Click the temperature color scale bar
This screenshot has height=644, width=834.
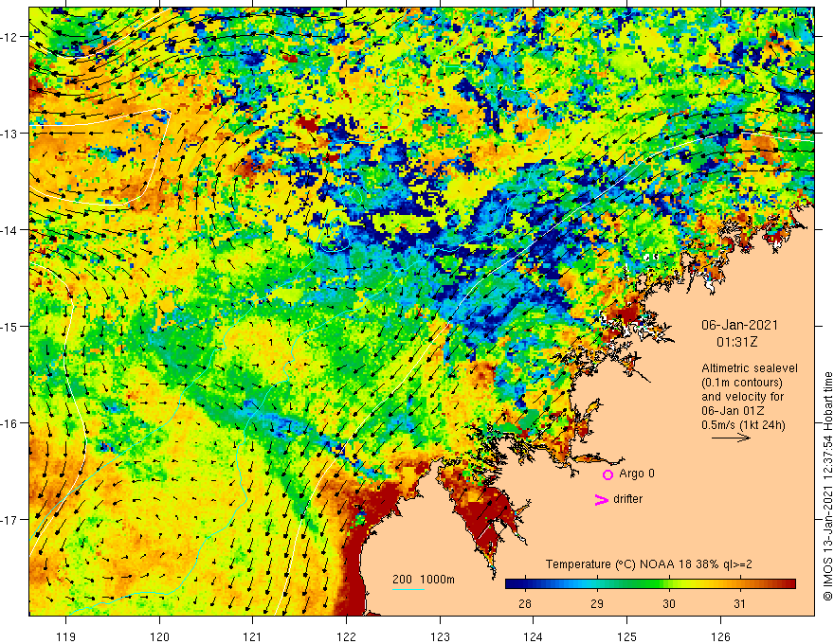tap(650, 584)
